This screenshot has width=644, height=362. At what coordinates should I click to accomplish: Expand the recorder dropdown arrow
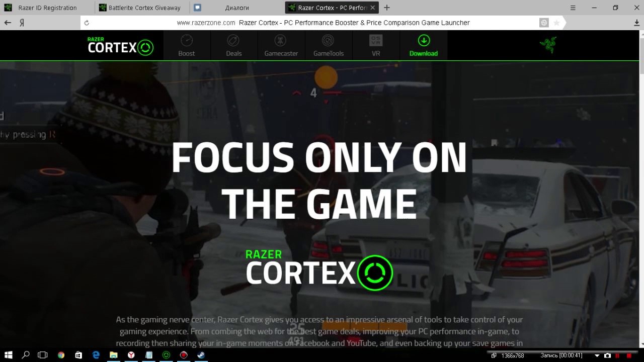tap(597, 355)
